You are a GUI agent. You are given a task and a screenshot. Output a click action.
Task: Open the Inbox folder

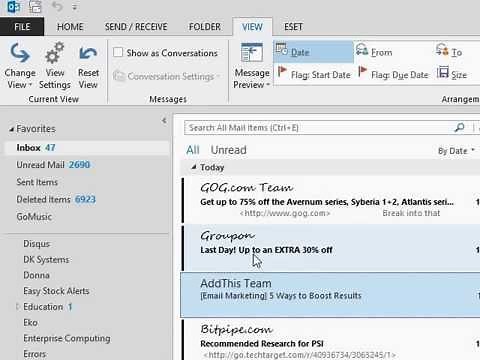[87, 148]
